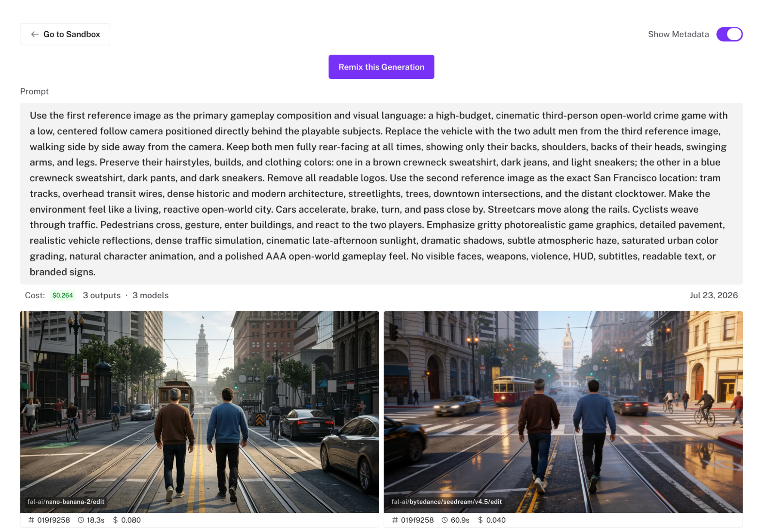Screen dimensions: 769x532
Task: Click Remix this Generation button
Action: (x=381, y=67)
